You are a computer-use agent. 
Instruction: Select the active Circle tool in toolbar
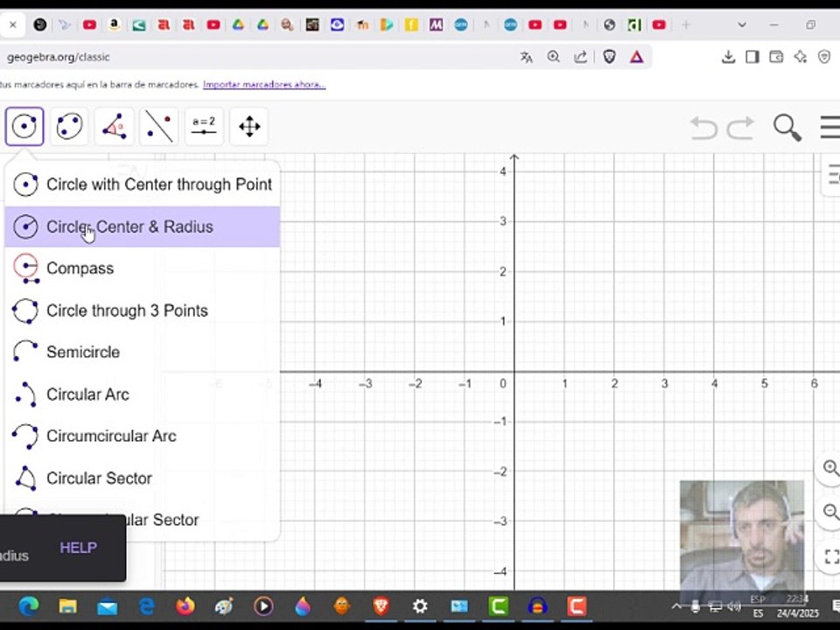(x=24, y=126)
